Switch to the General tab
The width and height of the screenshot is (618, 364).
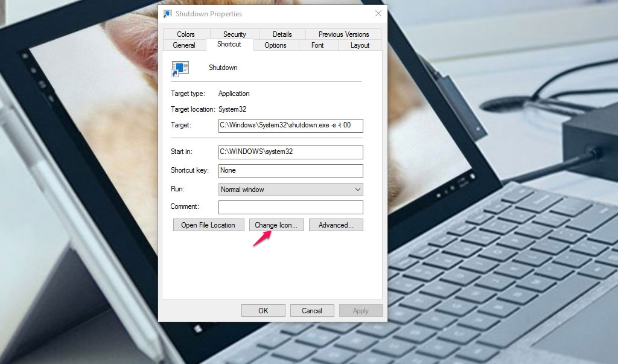[x=184, y=45]
